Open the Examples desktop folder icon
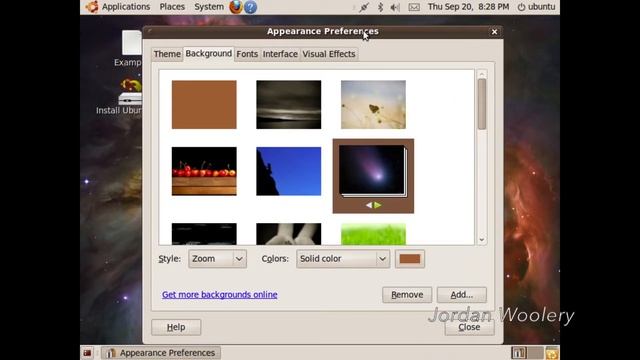This screenshot has width=640, height=360. pyautogui.click(x=131, y=48)
